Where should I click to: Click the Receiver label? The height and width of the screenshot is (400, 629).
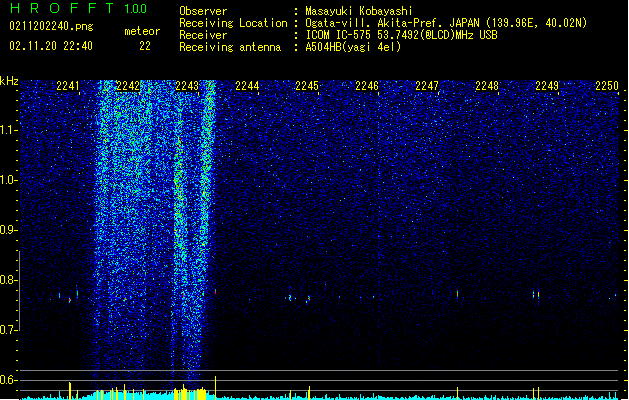coord(203,35)
